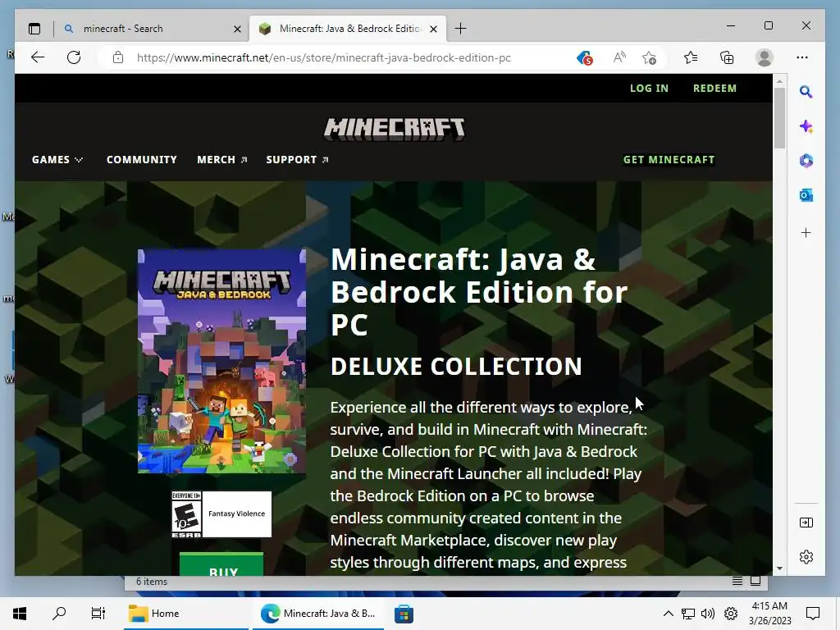
Task: Show hidden system tray icons
Action: (668, 614)
